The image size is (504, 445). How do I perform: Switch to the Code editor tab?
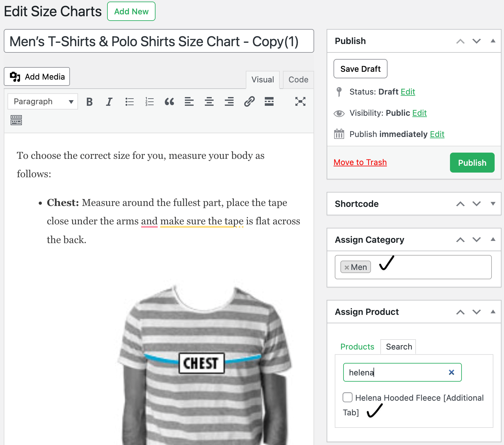(298, 80)
